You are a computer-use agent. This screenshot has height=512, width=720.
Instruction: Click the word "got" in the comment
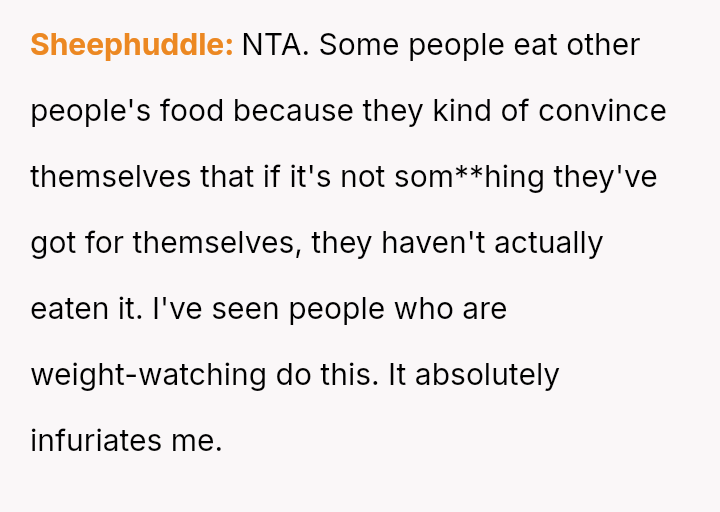[x=51, y=243]
